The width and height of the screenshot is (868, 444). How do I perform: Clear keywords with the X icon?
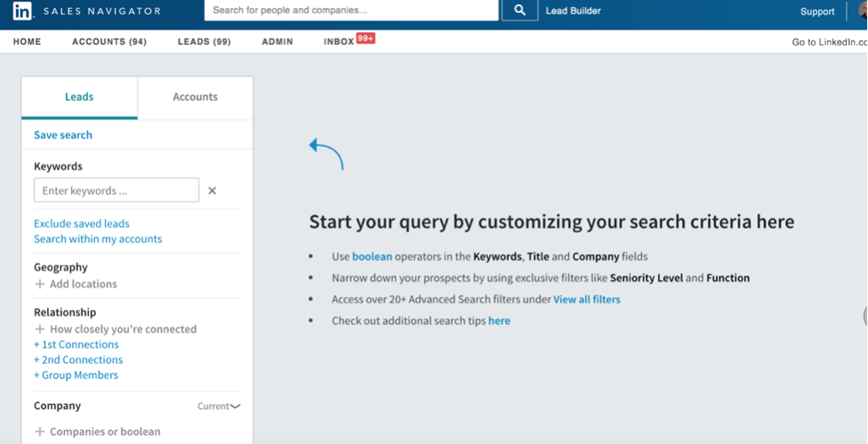point(212,191)
